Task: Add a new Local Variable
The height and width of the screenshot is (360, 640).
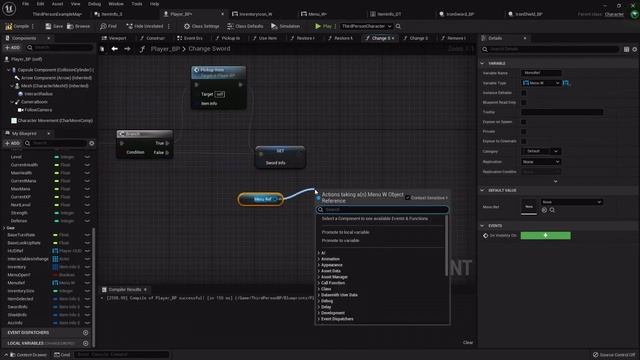Action: (x=85, y=343)
